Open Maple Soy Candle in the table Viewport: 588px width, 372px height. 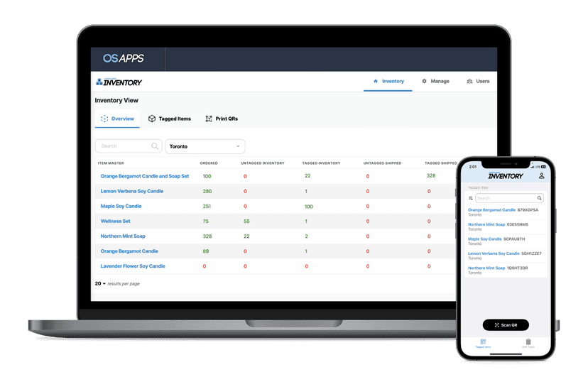click(121, 206)
